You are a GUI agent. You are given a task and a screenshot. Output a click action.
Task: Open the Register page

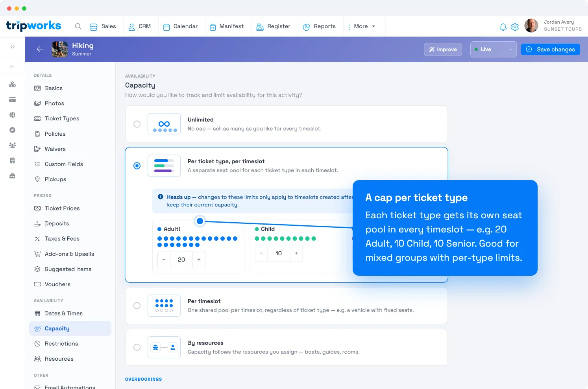point(273,26)
